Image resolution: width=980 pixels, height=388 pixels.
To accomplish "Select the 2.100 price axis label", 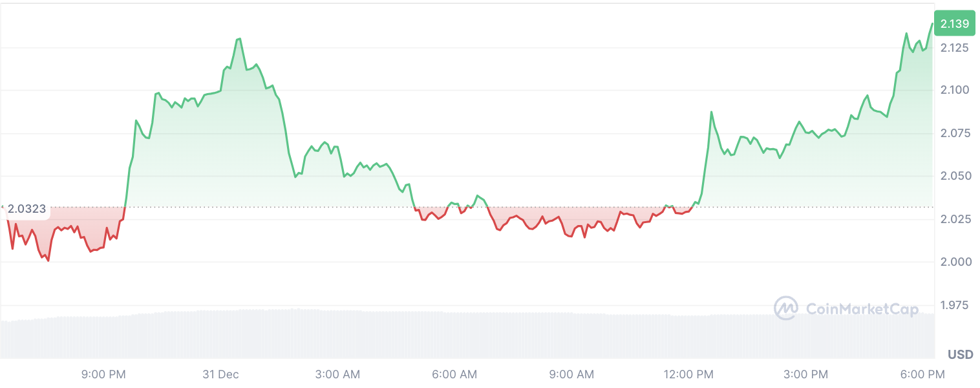I will tap(954, 90).
